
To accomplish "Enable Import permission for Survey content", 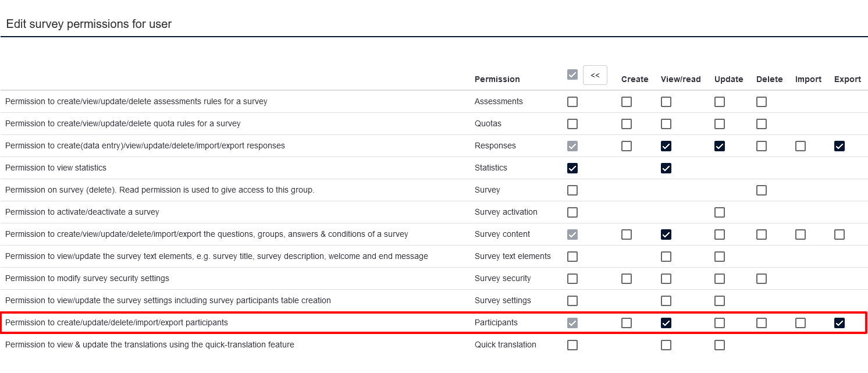I will [801, 235].
